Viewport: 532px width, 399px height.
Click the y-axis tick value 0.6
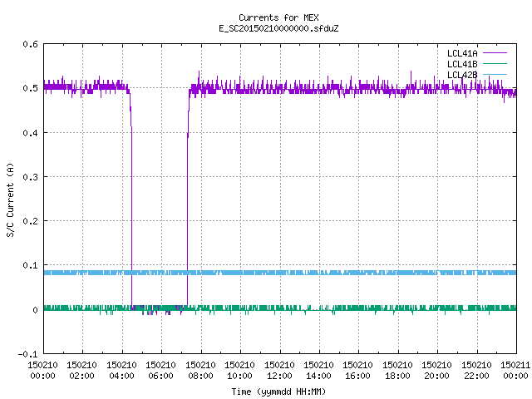[x=30, y=44]
